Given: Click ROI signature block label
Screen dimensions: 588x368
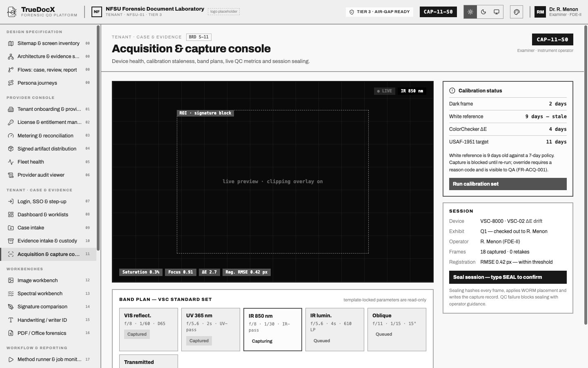Looking at the screenshot, I should [205, 113].
